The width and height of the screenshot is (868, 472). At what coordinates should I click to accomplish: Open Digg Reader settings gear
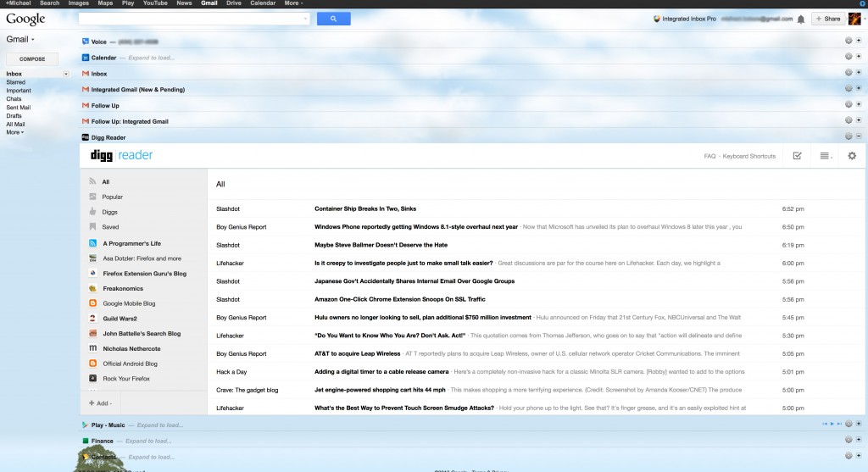pos(852,156)
